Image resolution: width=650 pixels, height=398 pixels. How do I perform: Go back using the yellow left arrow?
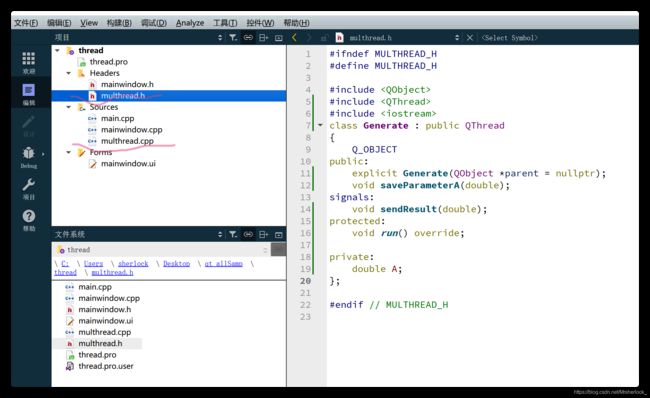tap(294, 38)
